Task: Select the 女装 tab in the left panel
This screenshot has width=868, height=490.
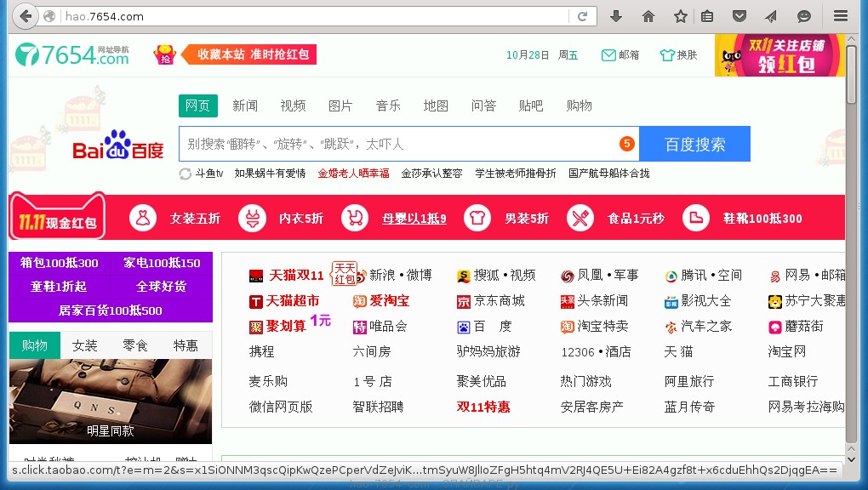Action: pos(85,345)
